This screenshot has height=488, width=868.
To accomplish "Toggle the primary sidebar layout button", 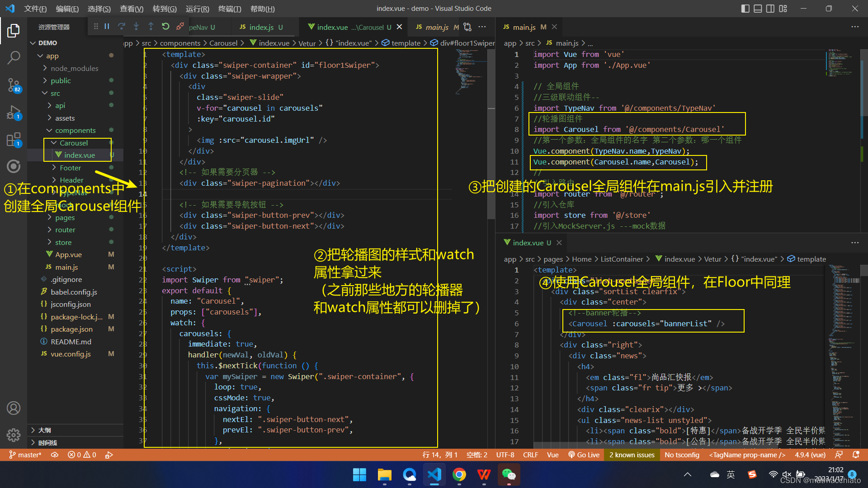I will click(x=745, y=9).
